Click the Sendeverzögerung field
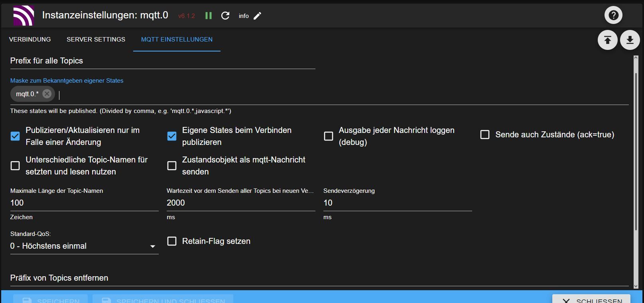The width and height of the screenshot is (644, 303). pyautogui.click(x=398, y=203)
